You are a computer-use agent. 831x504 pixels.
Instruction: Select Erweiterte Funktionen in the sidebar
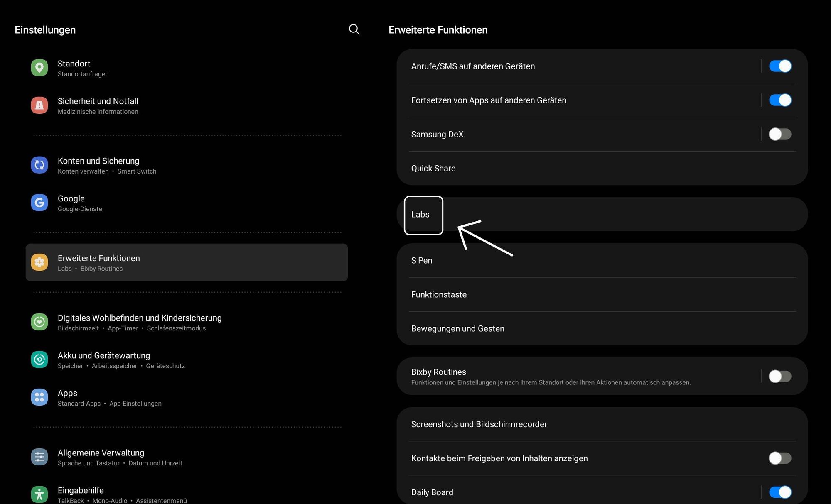[187, 262]
